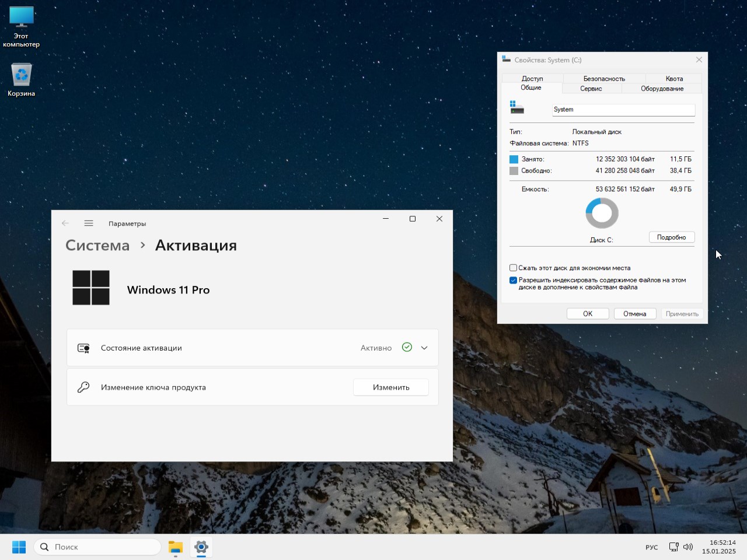Maximize the Параметры window
The height and width of the screenshot is (560, 747).
click(x=413, y=219)
